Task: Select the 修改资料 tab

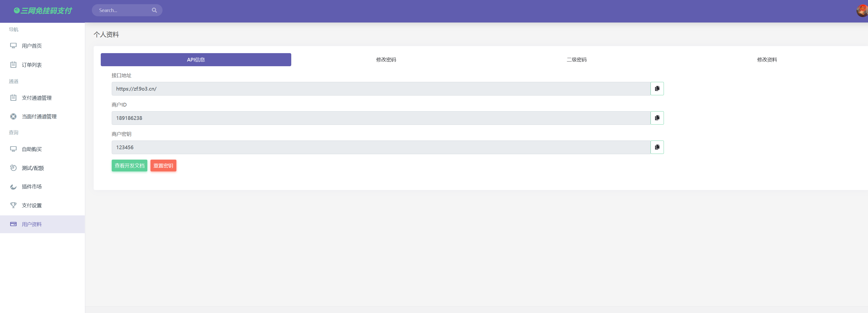Action: [x=766, y=60]
